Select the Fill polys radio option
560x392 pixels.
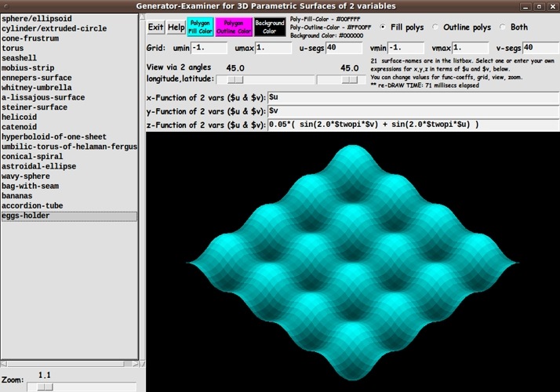coord(383,27)
